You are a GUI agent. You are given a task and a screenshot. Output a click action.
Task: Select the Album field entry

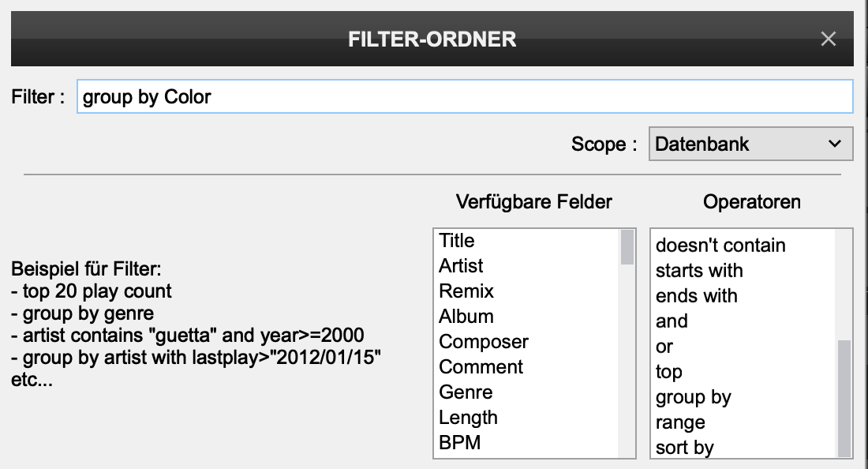click(466, 317)
